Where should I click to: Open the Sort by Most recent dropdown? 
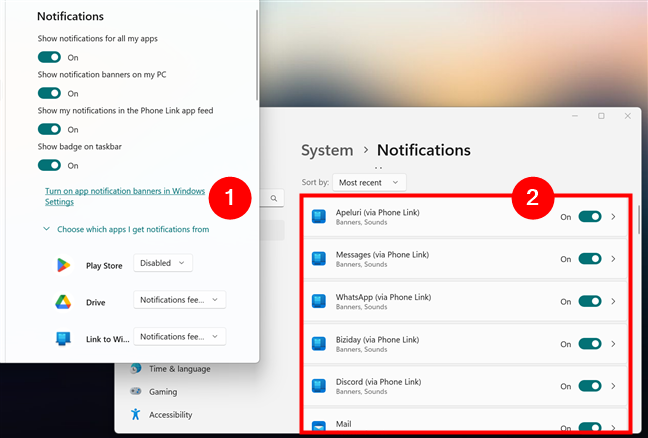click(369, 183)
